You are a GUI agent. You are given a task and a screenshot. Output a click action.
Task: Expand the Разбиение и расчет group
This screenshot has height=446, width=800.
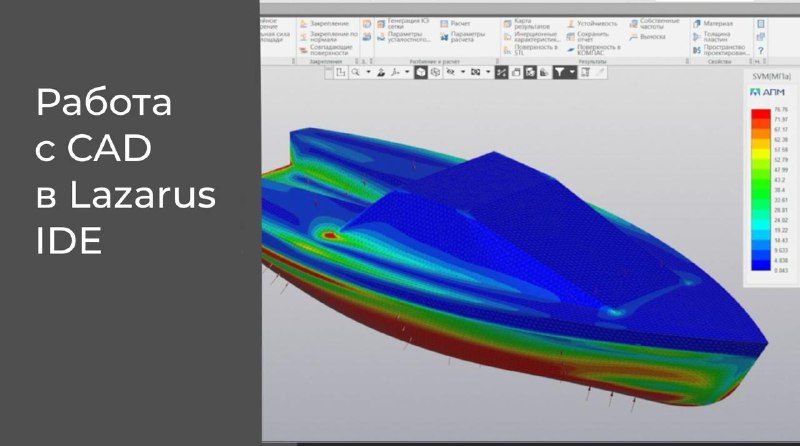(x=497, y=61)
